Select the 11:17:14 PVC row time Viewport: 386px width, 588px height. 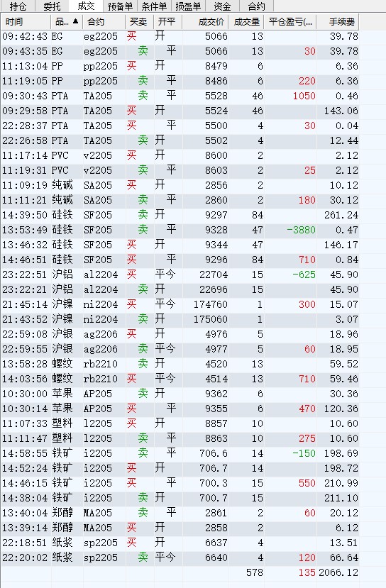pyautogui.click(x=25, y=155)
